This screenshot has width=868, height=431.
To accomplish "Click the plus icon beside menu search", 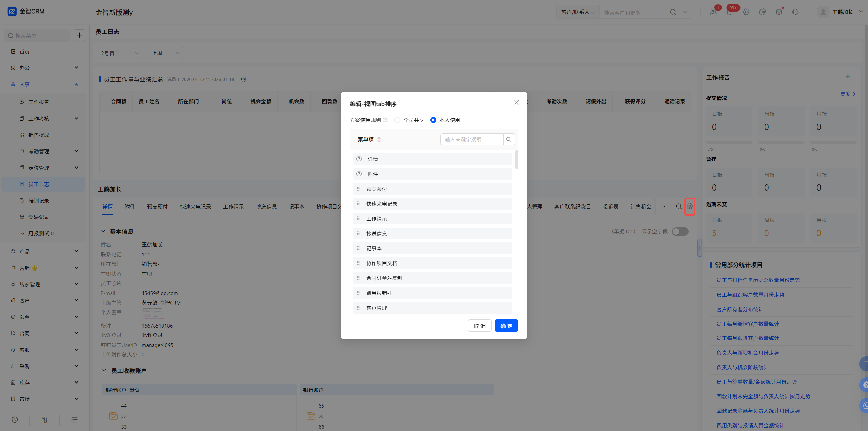I will (79, 35).
